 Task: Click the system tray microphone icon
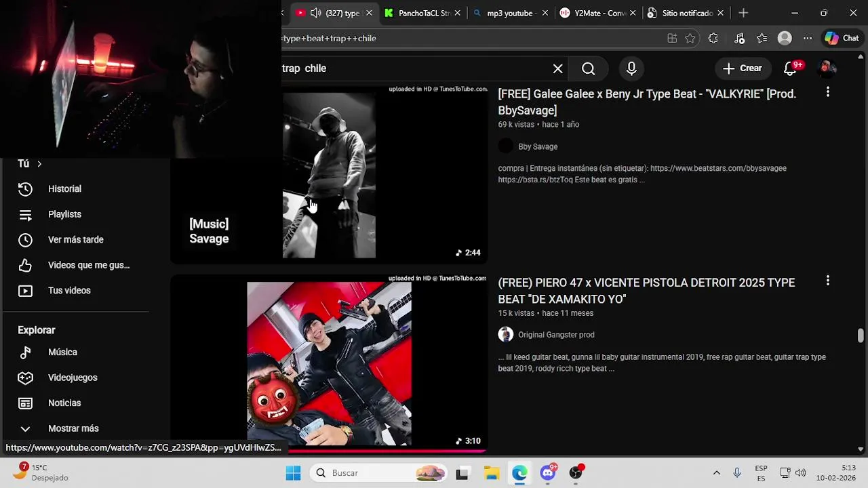tap(737, 473)
